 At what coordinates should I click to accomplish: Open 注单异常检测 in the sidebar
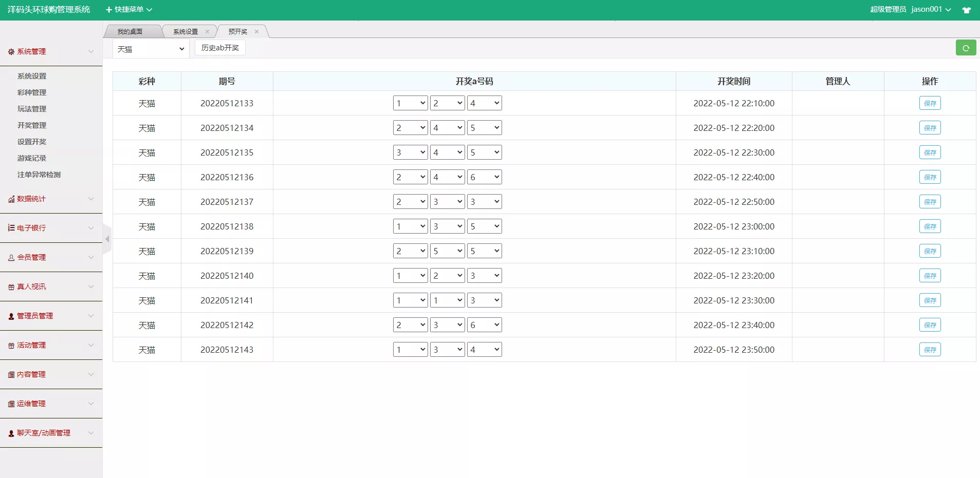click(39, 175)
